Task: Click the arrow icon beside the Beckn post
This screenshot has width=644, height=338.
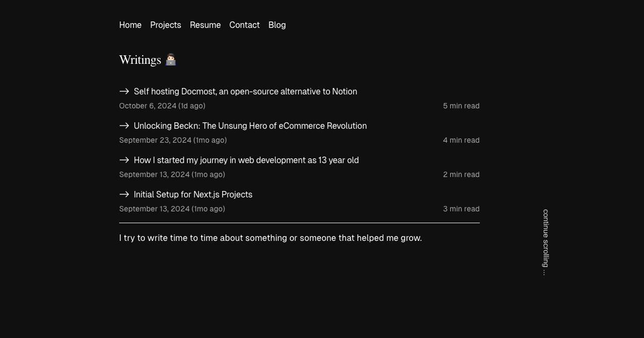Action: tap(124, 126)
